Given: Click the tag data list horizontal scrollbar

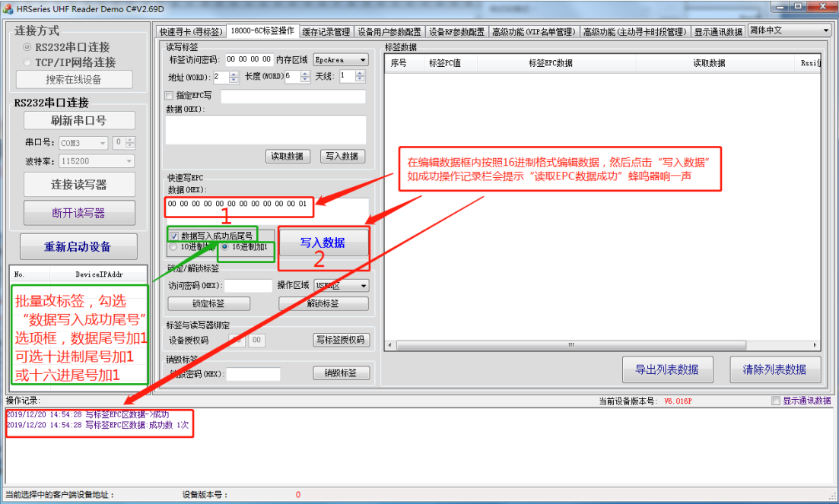Looking at the screenshot, I should 601,345.
